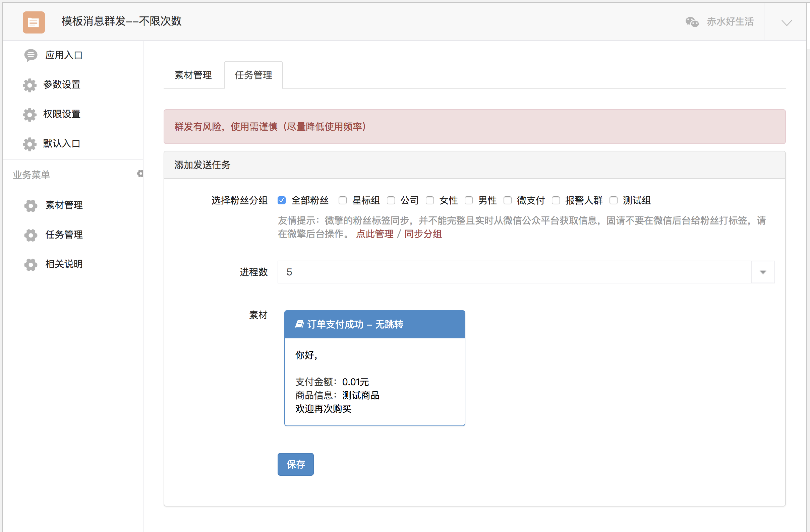This screenshot has width=810, height=532.
Task: Click the 参数设置 gear icon
Action: pyautogui.click(x=30, y=85)
